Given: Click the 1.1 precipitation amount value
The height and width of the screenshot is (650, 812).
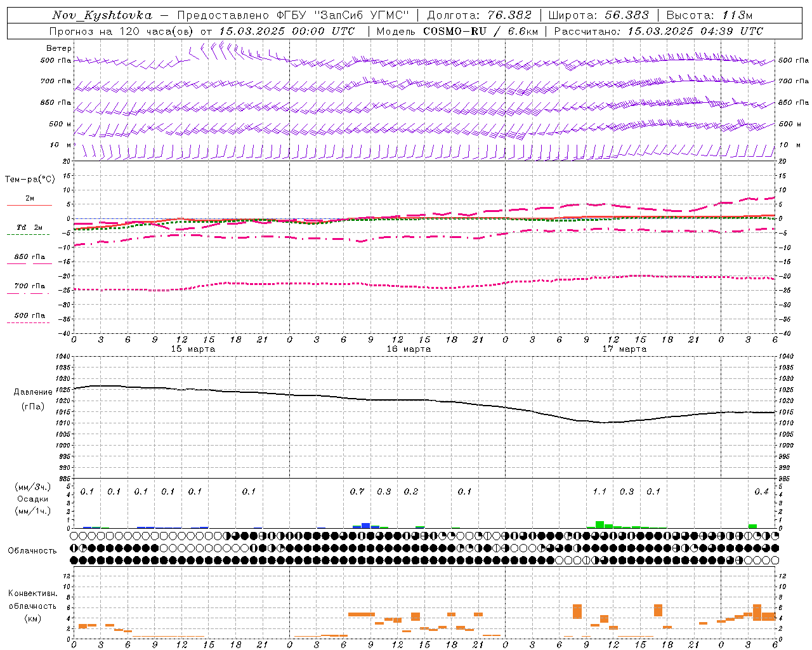Looking at the screenshot, I should tap(599, 491).
